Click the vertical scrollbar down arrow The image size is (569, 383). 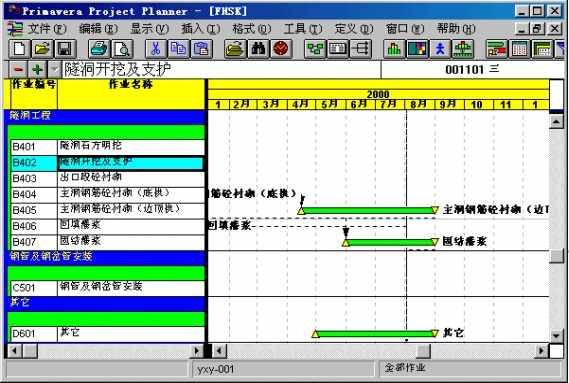(x=557, y=335)
